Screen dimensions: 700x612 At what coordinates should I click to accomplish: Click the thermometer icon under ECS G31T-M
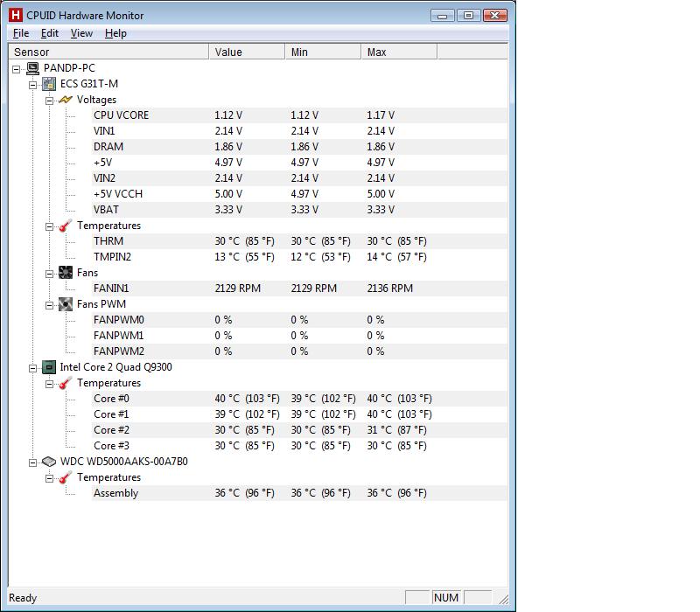[65, 226]
